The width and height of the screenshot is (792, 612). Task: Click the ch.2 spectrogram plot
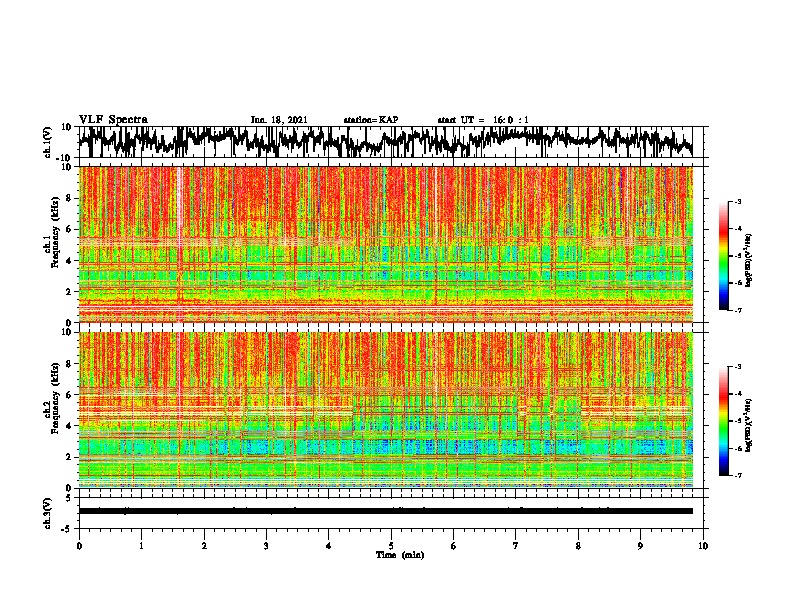[x=385, y=410]
